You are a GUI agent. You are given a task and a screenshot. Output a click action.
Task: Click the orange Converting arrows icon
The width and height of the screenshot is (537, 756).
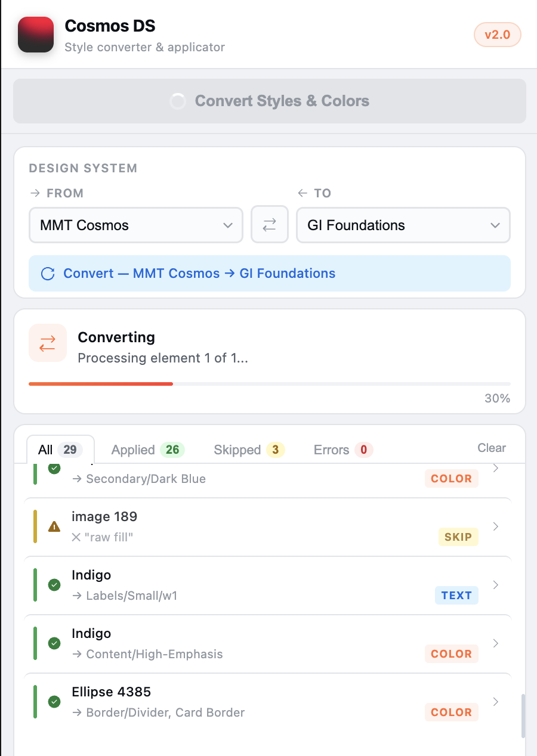pyautogui.click(x=48, y=343)
